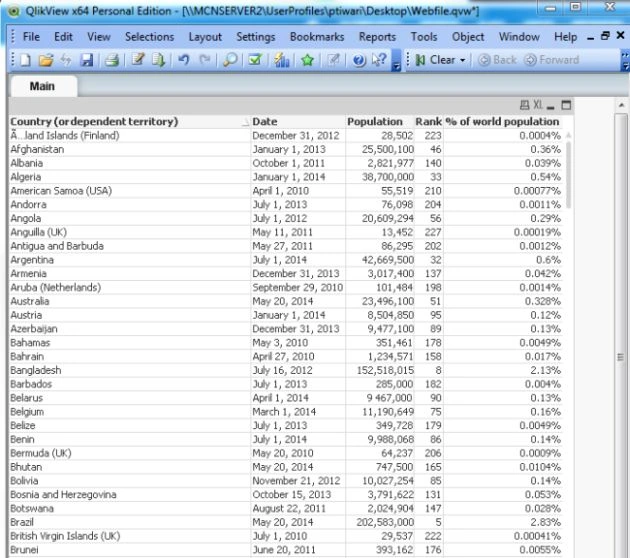630x558 pixels.
Task: Expand the Clear button dropdown arrow
Action: [463, 60]
